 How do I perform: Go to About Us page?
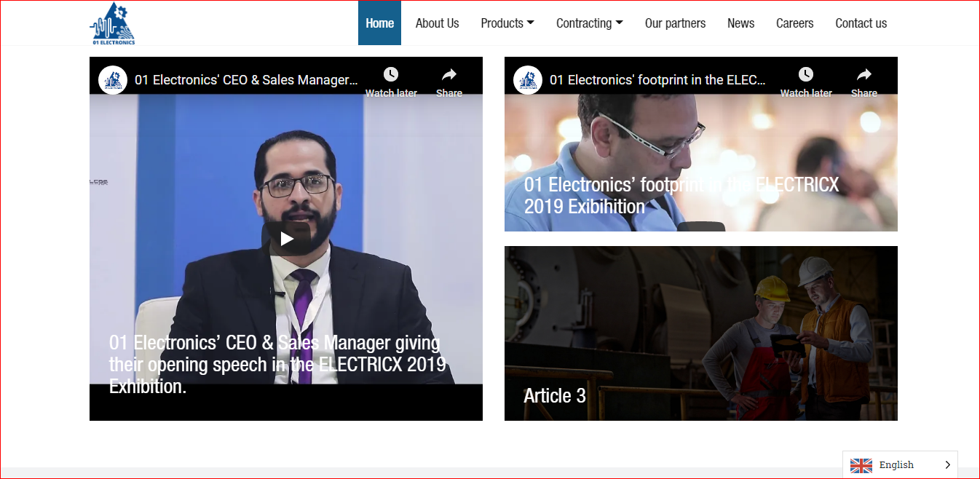click(x=437, y=23)
